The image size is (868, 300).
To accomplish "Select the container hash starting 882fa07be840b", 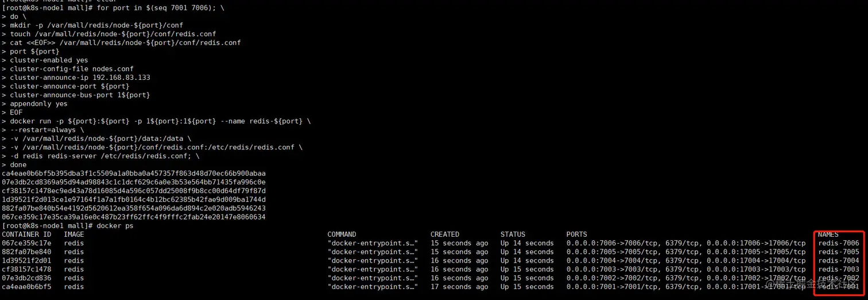I will point(134,208).
